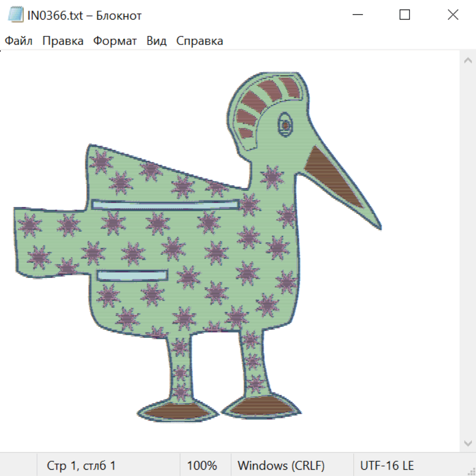Image resolution: width=476 pixels, height=476 pixels.
Task: Click the bird's eye in text area
Action: coord(286,125)
